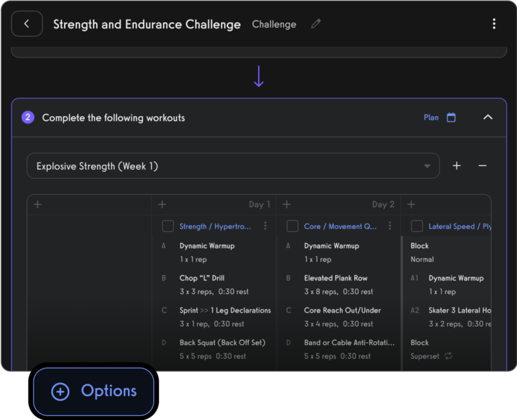Open the three-dot menu on Core / Movement workout
Viewport: 517px width, 420px height.
point(390,226)
